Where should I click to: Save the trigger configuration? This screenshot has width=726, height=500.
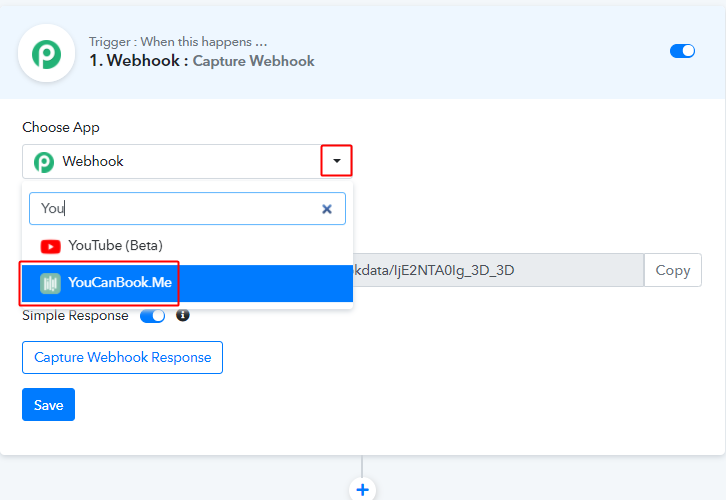[48, 405]
